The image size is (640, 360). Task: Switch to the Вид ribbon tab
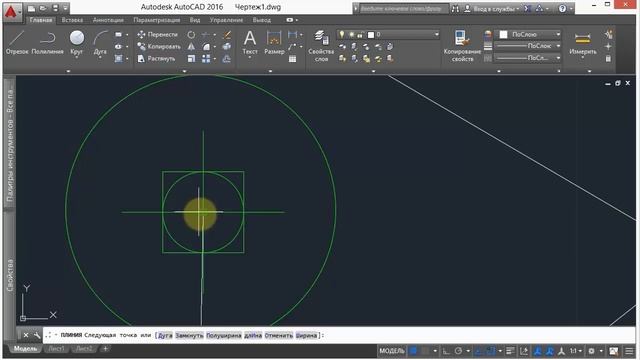click(x=195, y=20)
